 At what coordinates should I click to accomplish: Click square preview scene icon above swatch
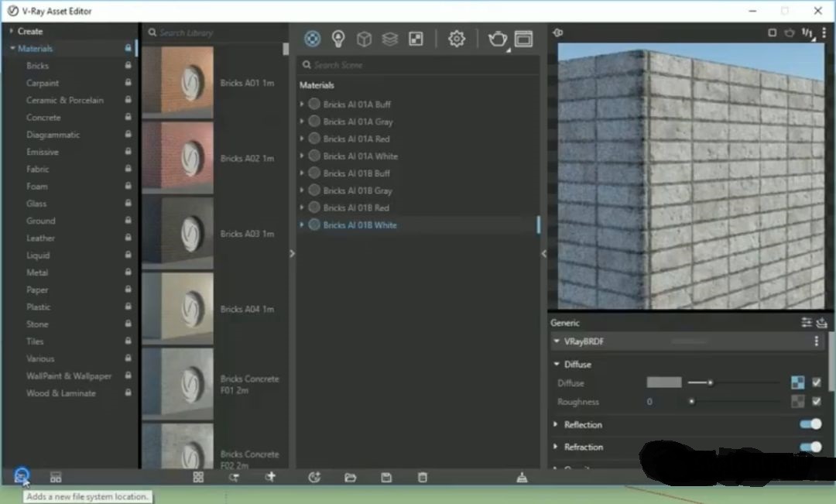tap(772, 33)
